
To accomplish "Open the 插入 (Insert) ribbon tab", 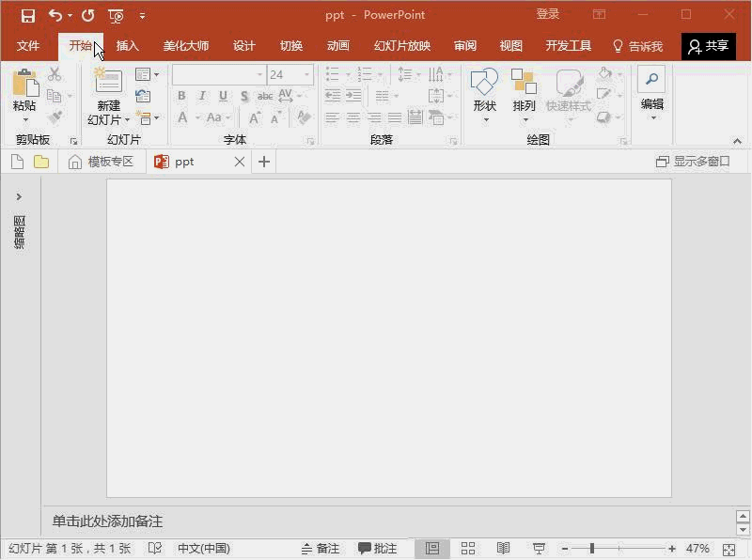I will pyautogui.click(x=127, y=46).
